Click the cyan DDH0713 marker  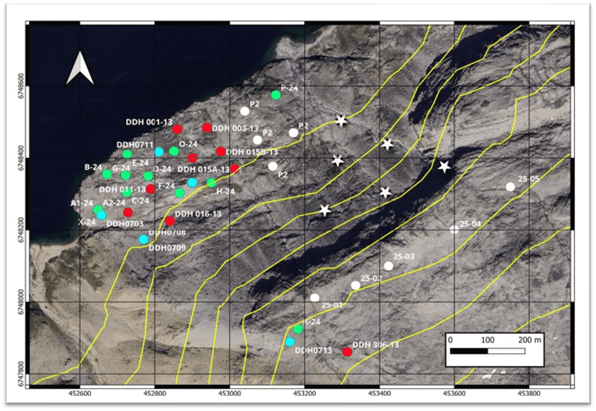[x=290, y=342]
